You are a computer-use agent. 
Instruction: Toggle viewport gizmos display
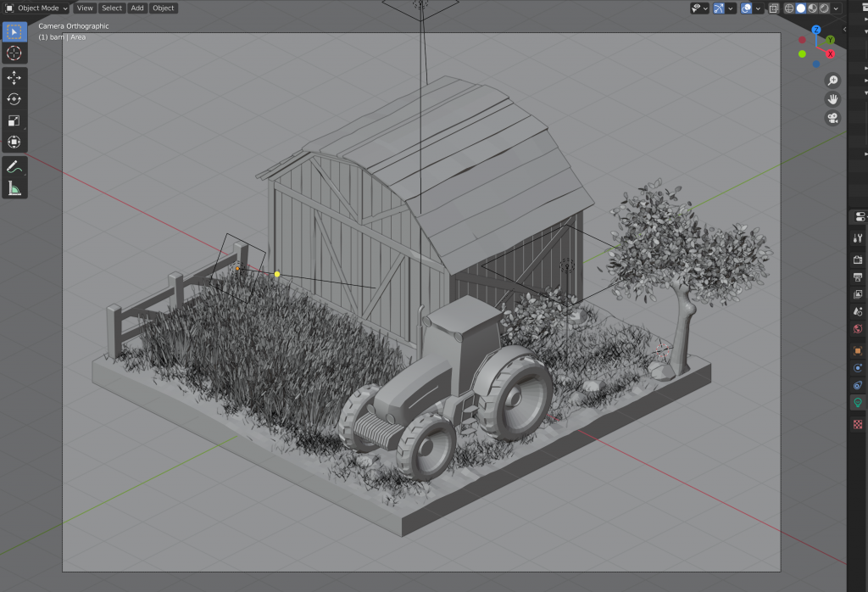pos(719,8)
